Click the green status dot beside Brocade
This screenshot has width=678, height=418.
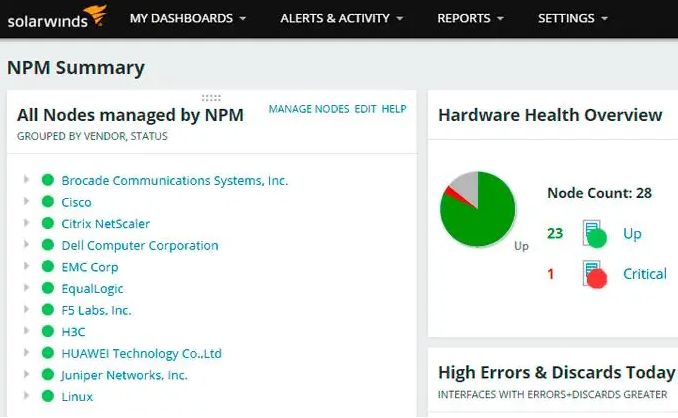48,180
